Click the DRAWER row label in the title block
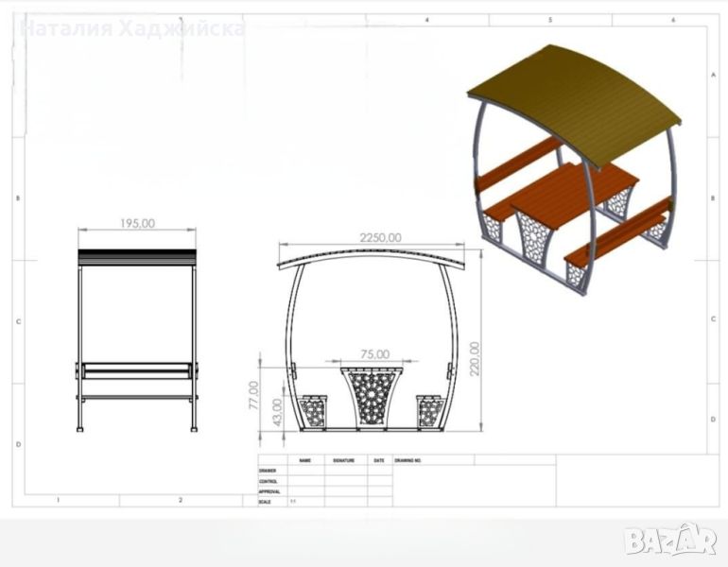The height and width of the screenshot is (567, 728). [x=268, y=470]
